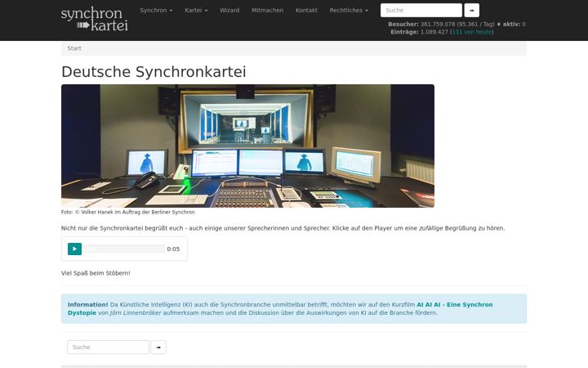Screen dimensions: 588x368
Task: Go to the Mitmachen page
Action: tap(267, 10)
